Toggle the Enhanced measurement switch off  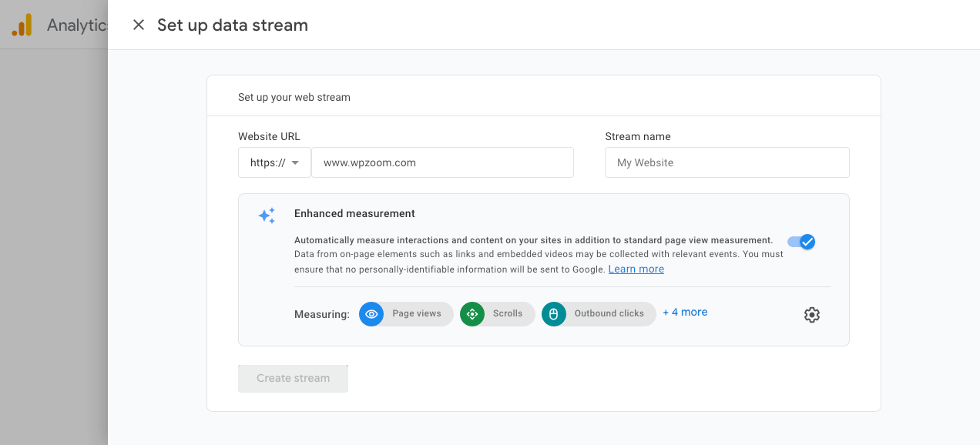click(x=801, y=242)
